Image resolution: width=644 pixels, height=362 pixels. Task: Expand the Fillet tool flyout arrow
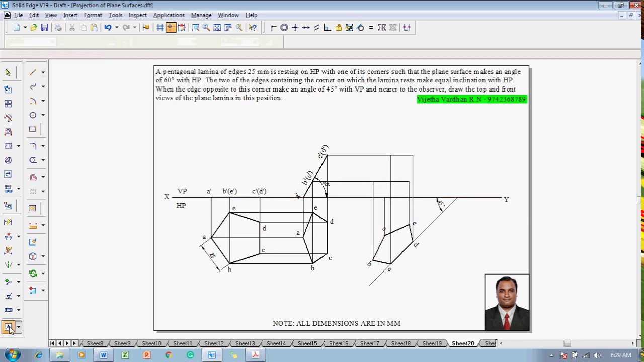pyautogui.click(x=43, y=146)
